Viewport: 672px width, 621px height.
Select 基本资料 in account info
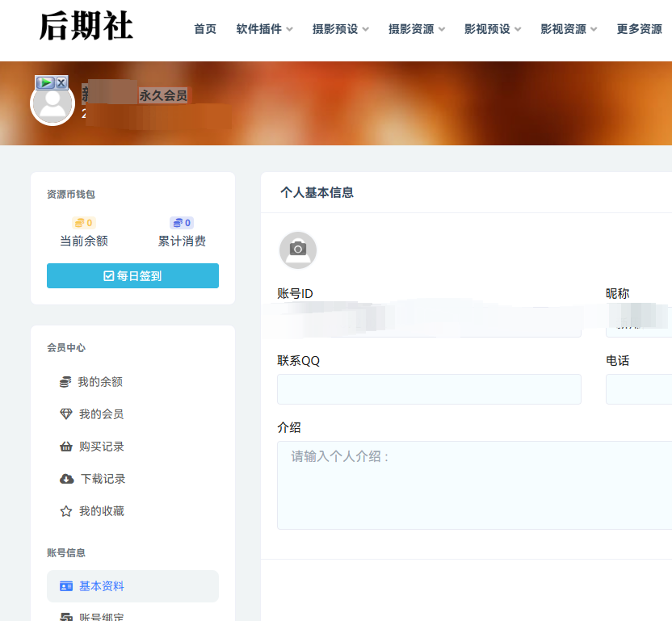coord(132,585)
